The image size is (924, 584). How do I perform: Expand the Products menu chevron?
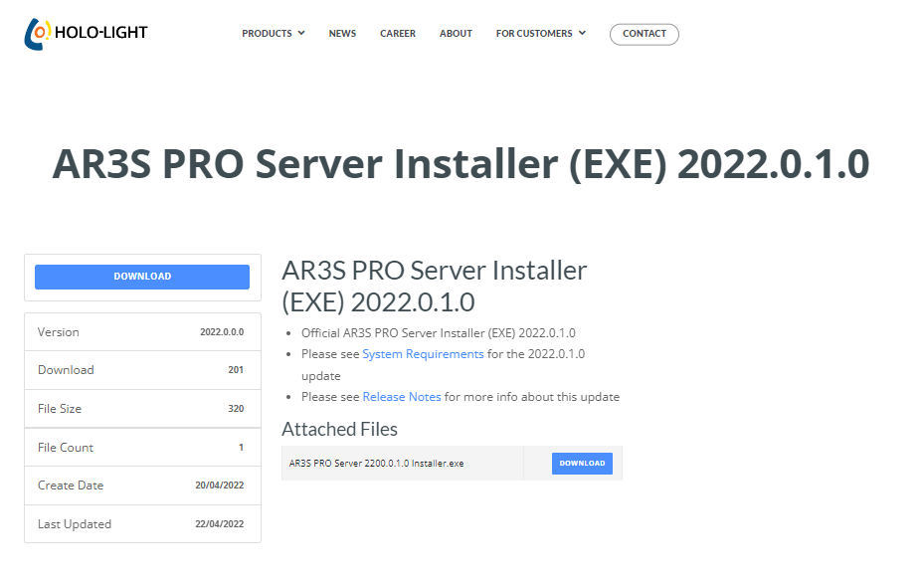tap(301, 33)
